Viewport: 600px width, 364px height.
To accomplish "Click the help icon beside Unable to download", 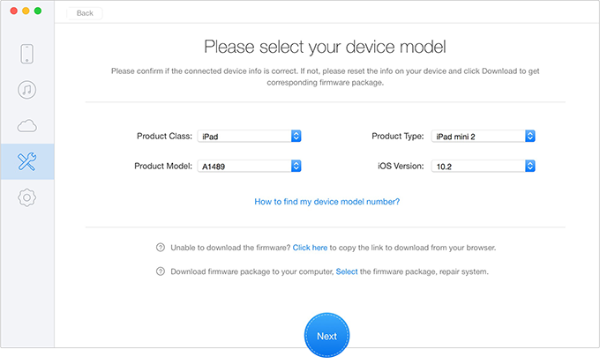I will [161, 248].
